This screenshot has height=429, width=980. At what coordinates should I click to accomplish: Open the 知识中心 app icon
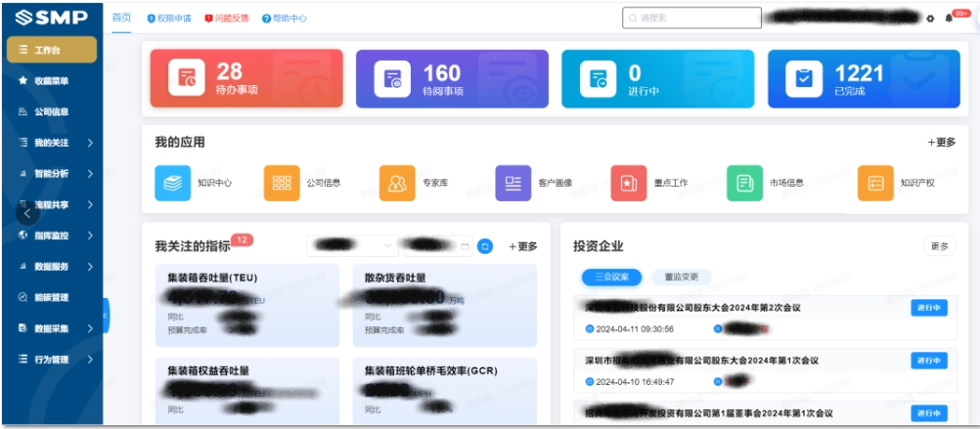pos(173,183)
